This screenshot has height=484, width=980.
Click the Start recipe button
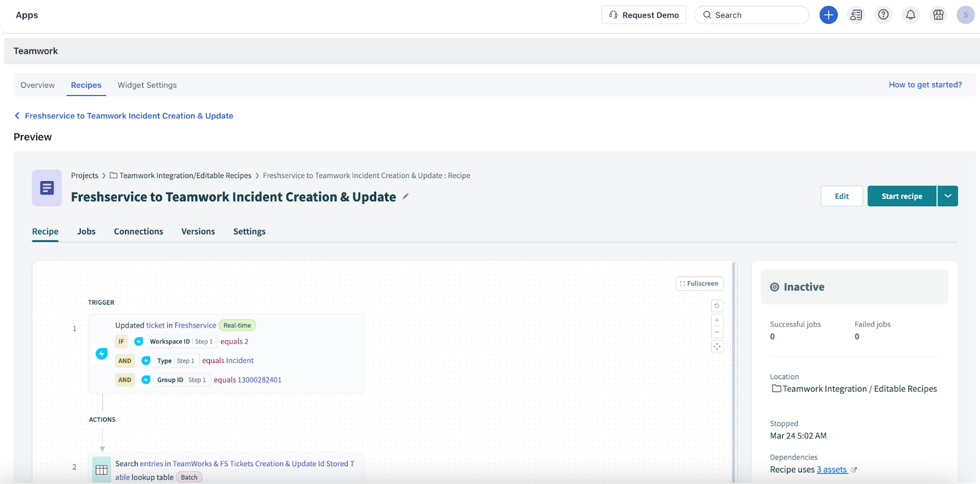(x=902, y=196)
